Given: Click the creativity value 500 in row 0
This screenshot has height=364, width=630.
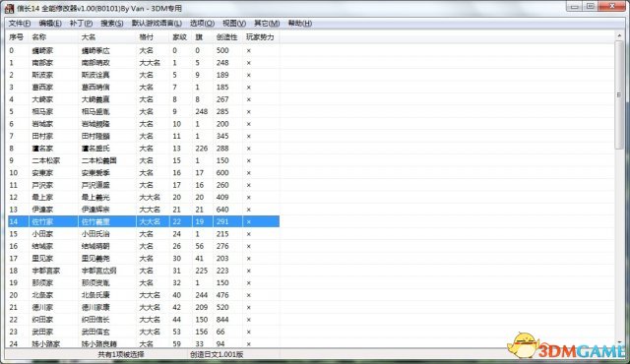Looking at the screenshot, I should pos(222,50).
